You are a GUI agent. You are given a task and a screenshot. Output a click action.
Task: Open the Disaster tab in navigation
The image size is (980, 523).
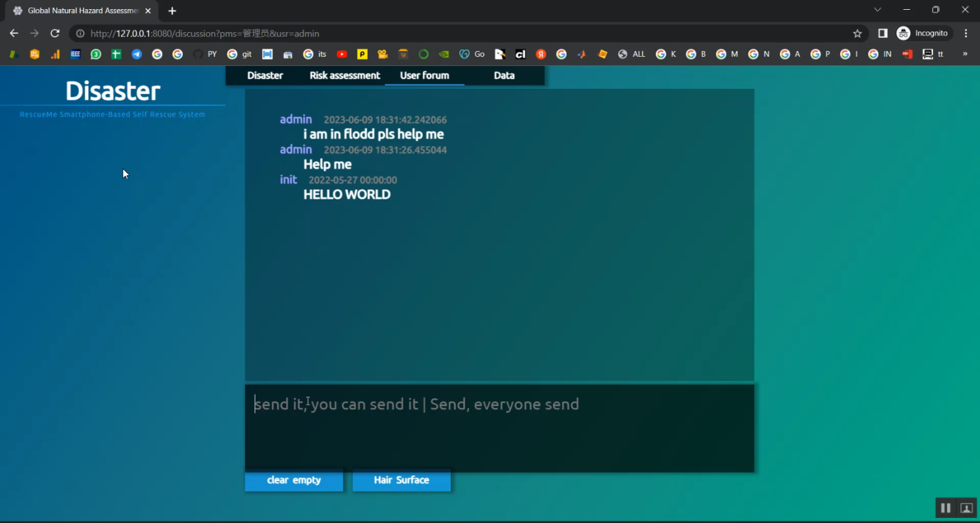pyautogui.click(x=265, y=75)
